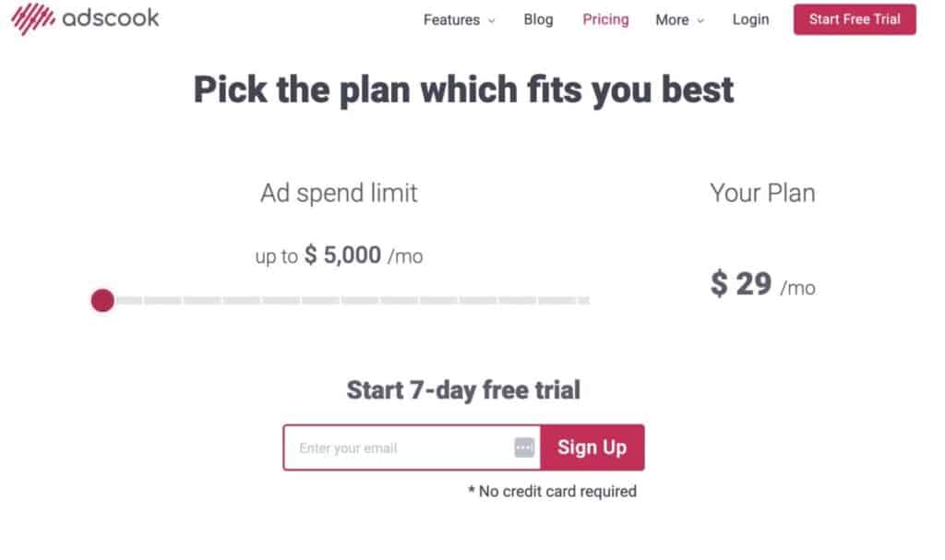Click the up to $5,000 ad spend text
The height and width of the screenshot is (560, 945).
coord(338,256)
